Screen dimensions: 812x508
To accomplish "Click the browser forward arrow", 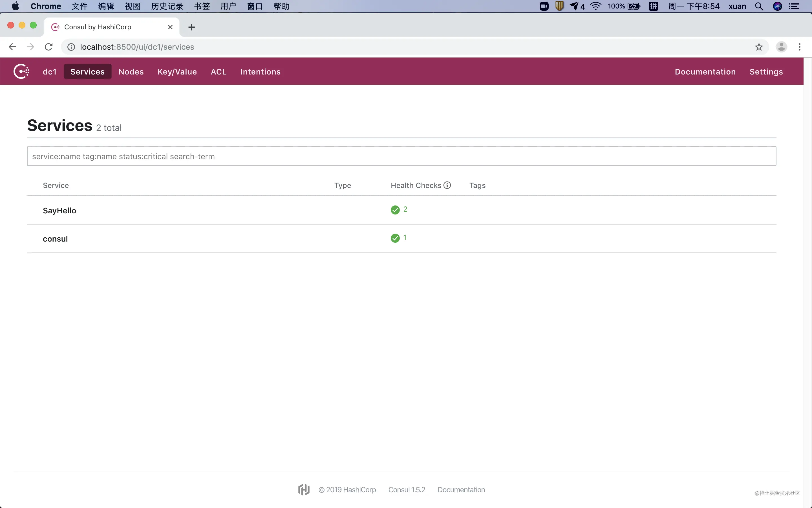I will pos(30,47).
